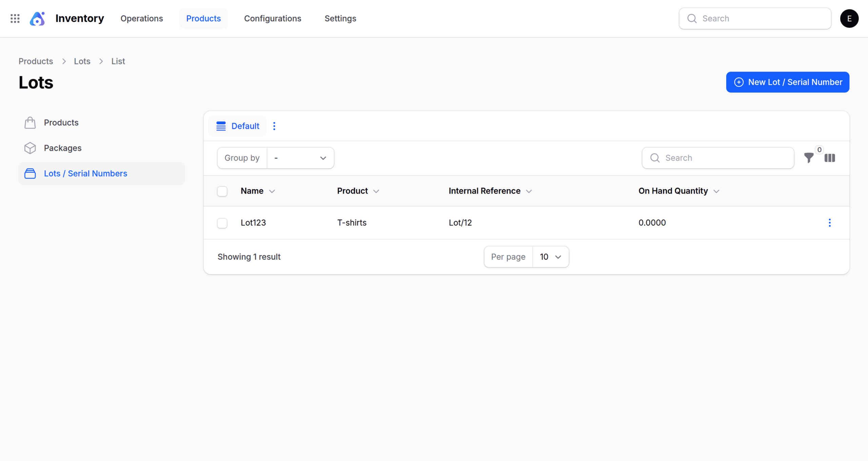Sort by Internal Reference column chevron

[529, 192]
